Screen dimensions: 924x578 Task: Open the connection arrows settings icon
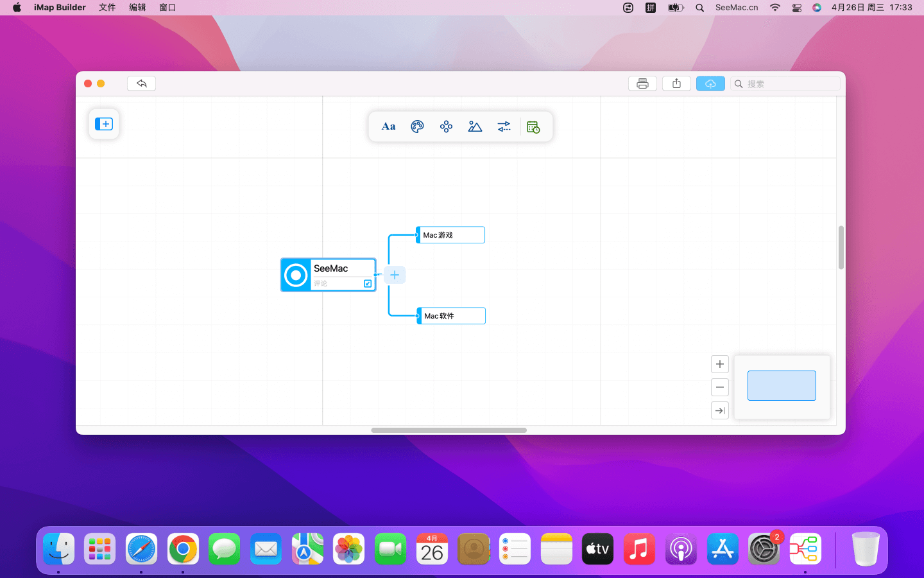[504, 127]
